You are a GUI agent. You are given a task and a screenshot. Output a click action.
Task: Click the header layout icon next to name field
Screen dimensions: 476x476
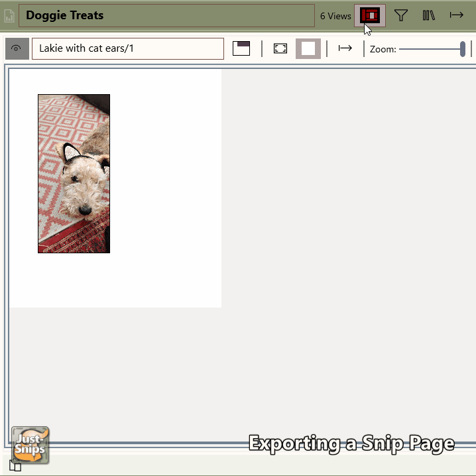coord(241,48)
